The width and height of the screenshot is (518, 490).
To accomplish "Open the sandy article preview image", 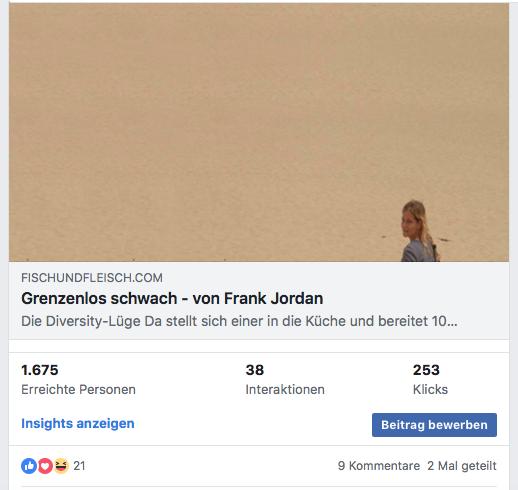I will point(259,132).
